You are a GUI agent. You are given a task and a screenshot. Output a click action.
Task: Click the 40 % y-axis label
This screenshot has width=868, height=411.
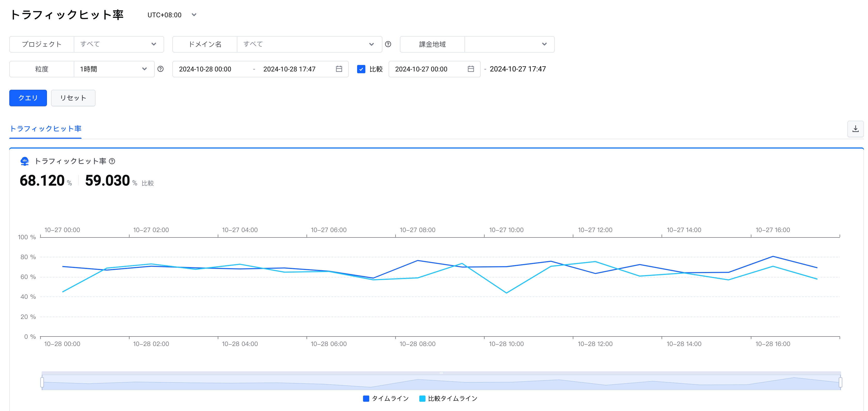click(x=28, y=297)
